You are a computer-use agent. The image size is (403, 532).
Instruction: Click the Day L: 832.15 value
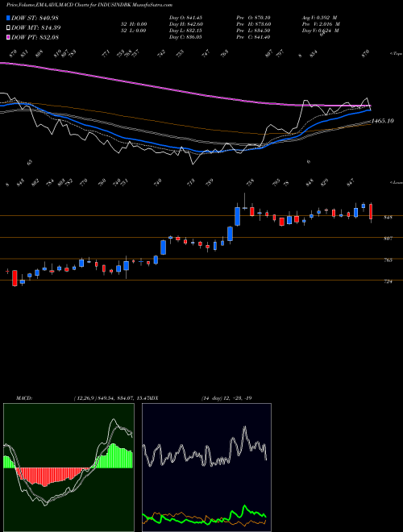click(x=185, y=31)
